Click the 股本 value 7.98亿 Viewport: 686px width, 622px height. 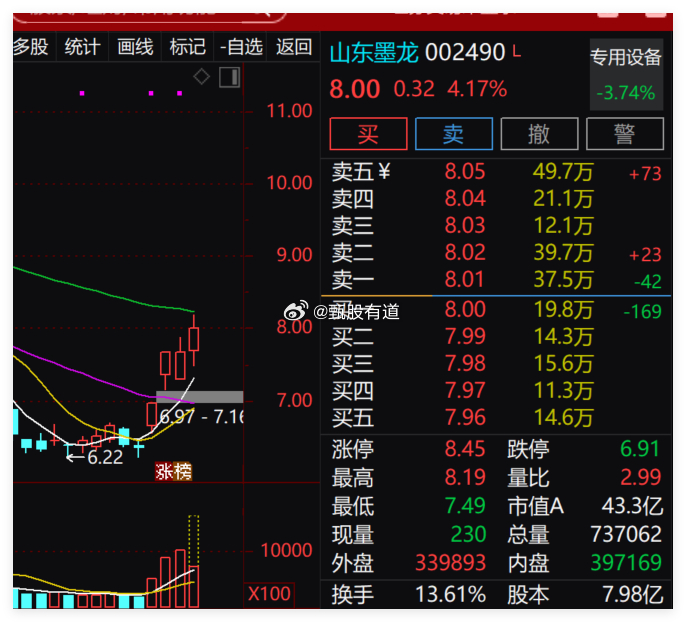click(x=633, y=595)
